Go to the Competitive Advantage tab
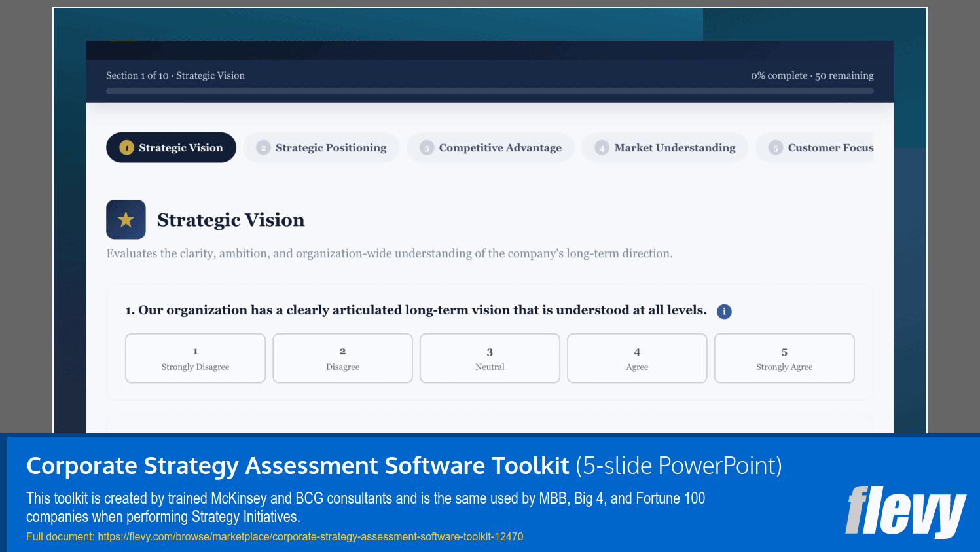 [491, 147]
